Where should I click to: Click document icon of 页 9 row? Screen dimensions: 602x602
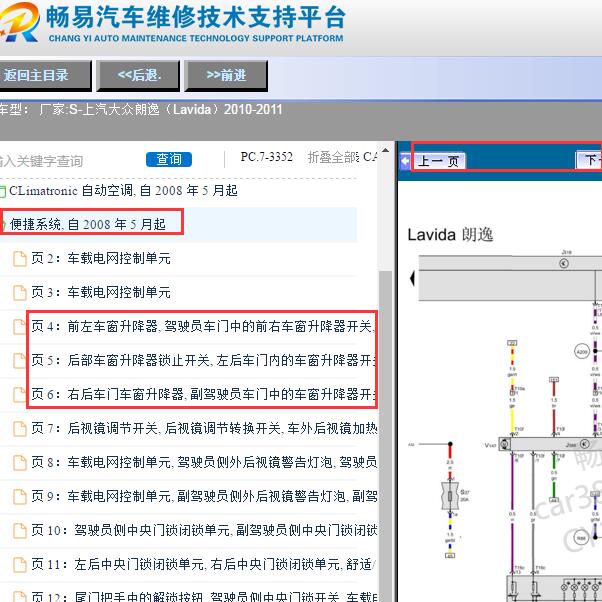(x=20, y=496)
